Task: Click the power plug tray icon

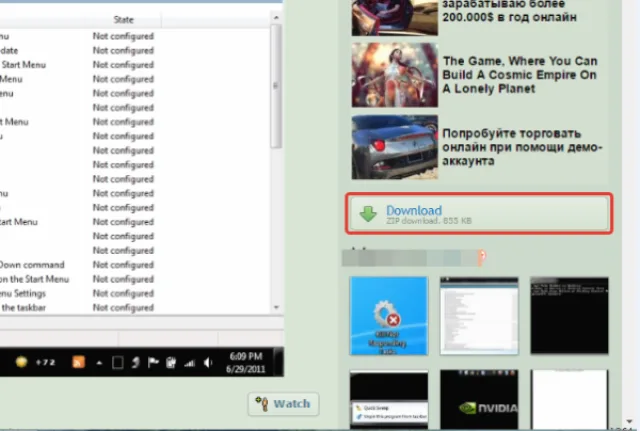Action: point(171,362)
